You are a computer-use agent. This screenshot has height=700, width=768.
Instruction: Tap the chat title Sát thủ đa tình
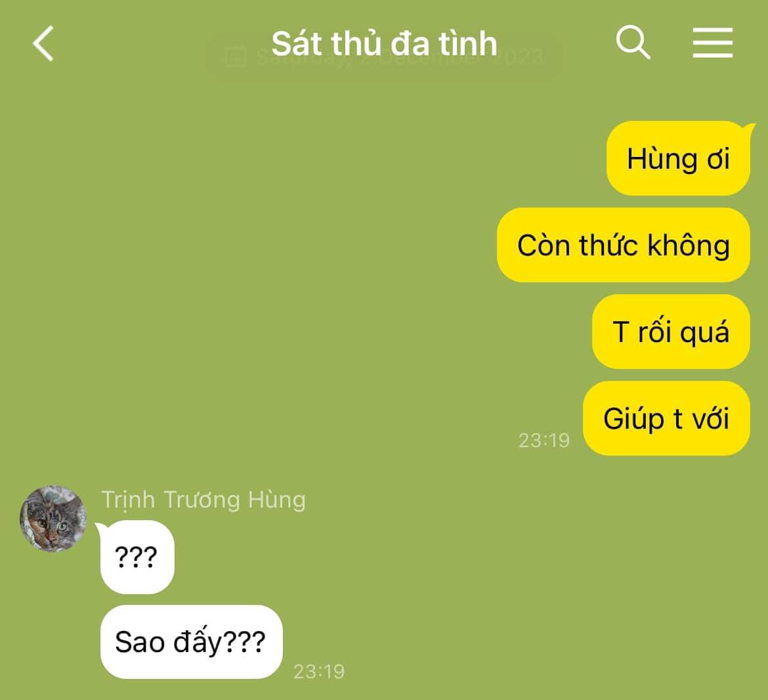384,43
